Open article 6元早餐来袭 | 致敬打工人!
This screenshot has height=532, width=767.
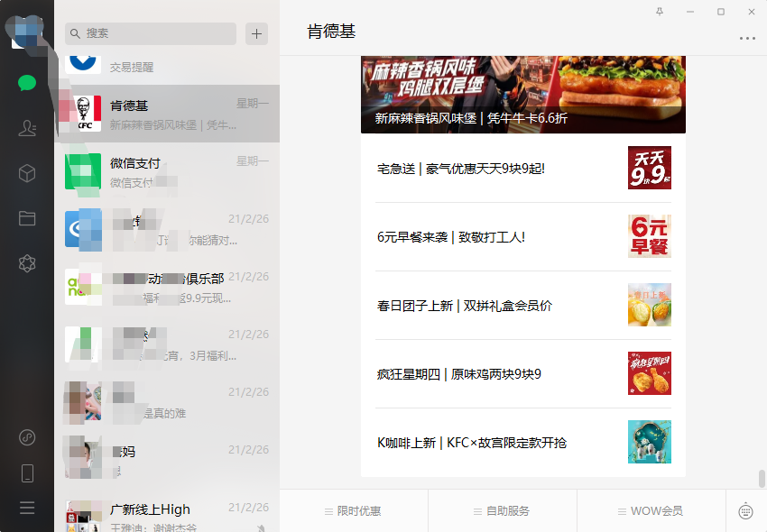pyautogui.click(x=522, y=236)
